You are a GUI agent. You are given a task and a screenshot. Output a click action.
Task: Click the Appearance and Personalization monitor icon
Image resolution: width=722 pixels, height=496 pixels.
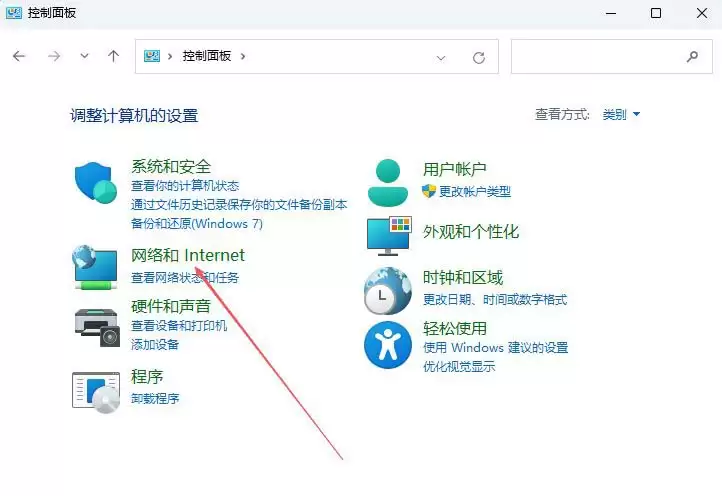point(389,235)
